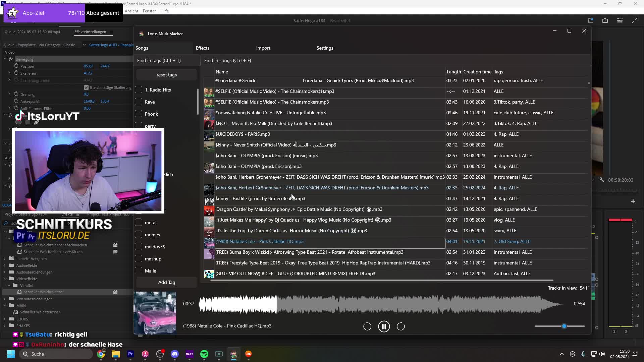This screenshot has width=644, height=362.
Task: Open the Fenster menu in Premiere
Action: point(149,11)
